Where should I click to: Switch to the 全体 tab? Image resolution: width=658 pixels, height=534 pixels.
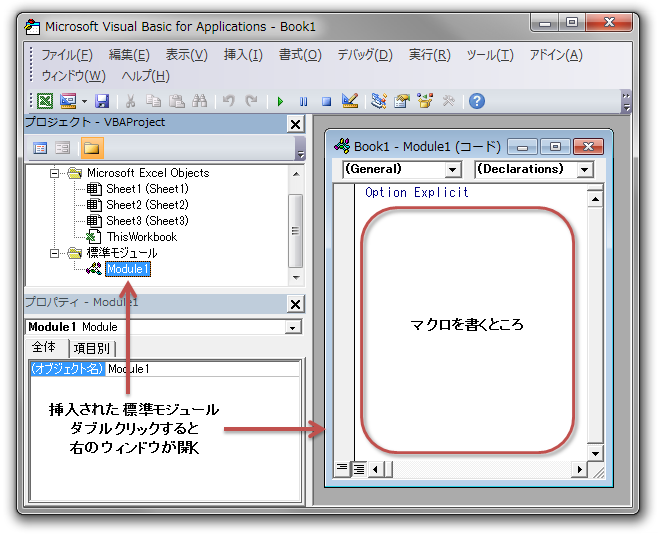[x=44, y=347]
